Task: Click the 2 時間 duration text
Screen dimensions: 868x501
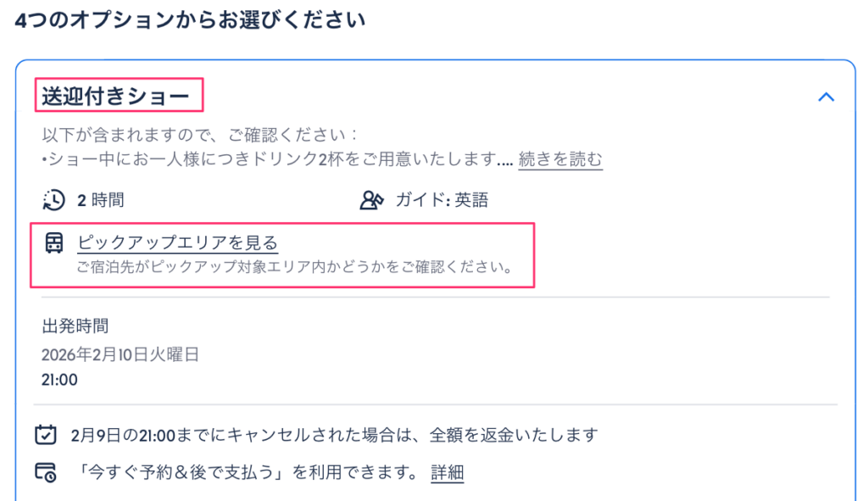Action: (x=101, y=200)
